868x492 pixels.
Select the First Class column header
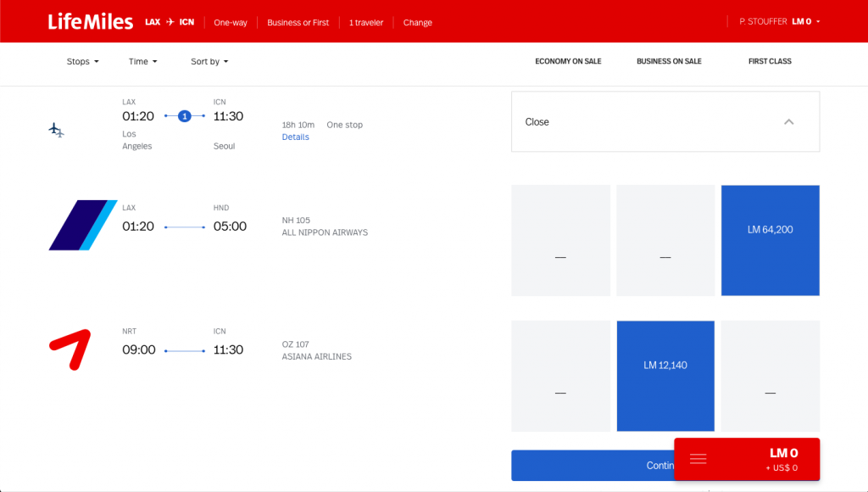click(770, 61)
